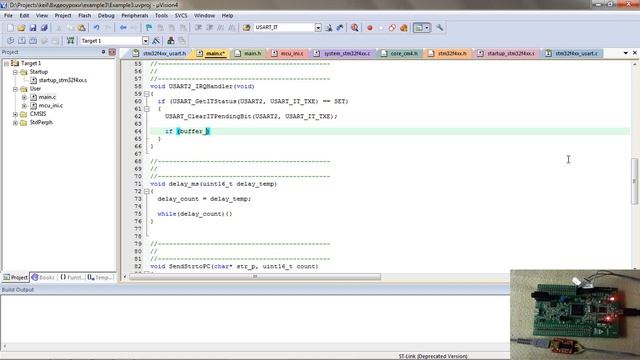The image size is (640, 360).
Task: Open the Peripherals menu
Action: (x=135, y=16)
